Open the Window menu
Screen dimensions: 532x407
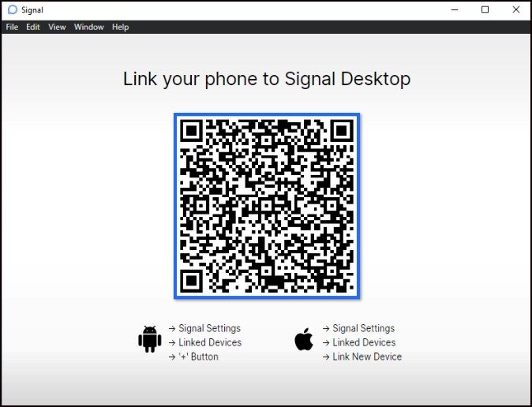click(x=89, y=27)
